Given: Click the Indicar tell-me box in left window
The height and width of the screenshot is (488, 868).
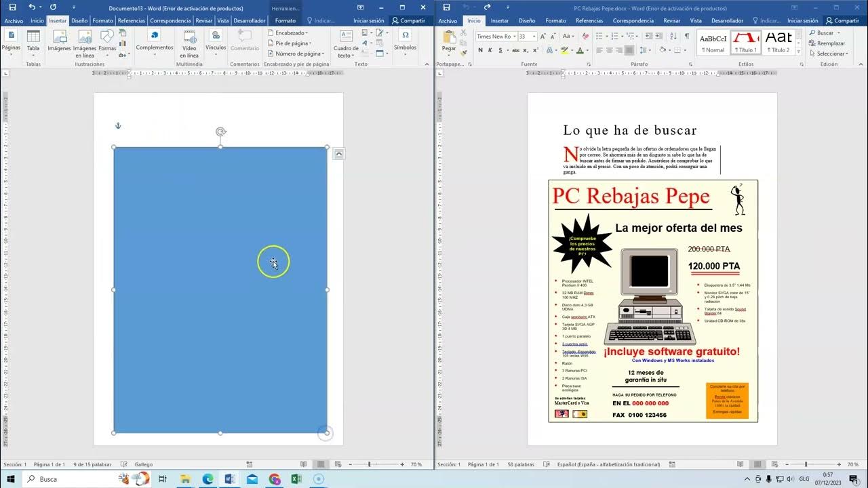Looking at the screenshot, I should [321, 20].
